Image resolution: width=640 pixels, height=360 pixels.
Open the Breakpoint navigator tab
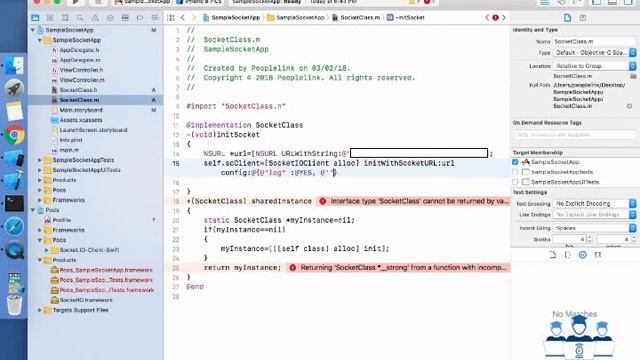(x=140, y=18)
